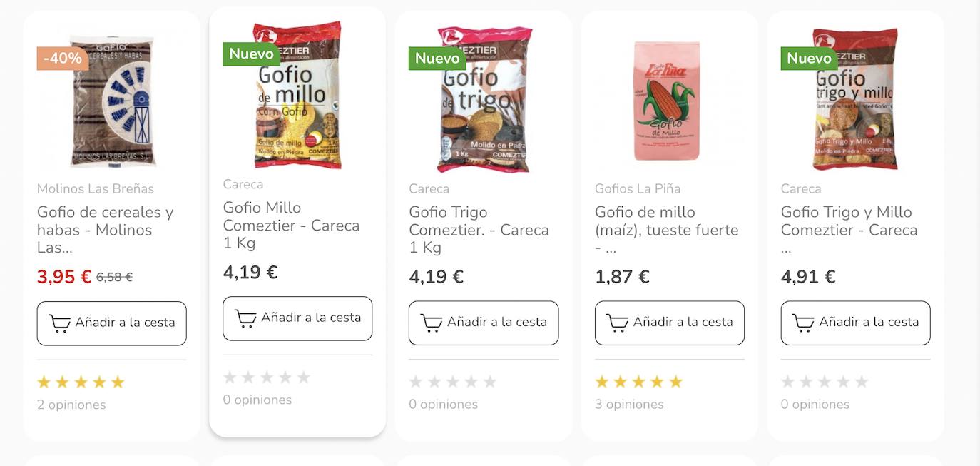Screen dimensions: 980x466
Task: Open Gofio de cereales y habas product title
Action: click(x=106, y=229)
